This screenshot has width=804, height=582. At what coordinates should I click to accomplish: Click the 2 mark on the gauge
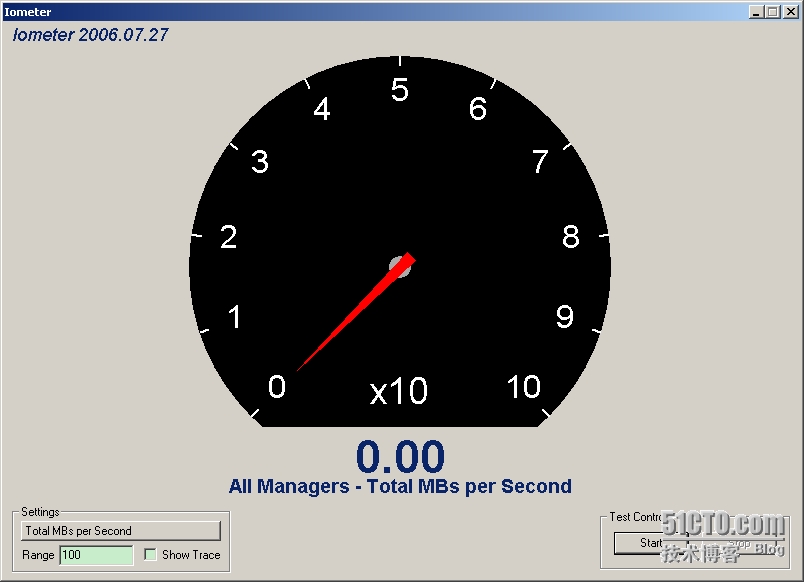point(229,237)
